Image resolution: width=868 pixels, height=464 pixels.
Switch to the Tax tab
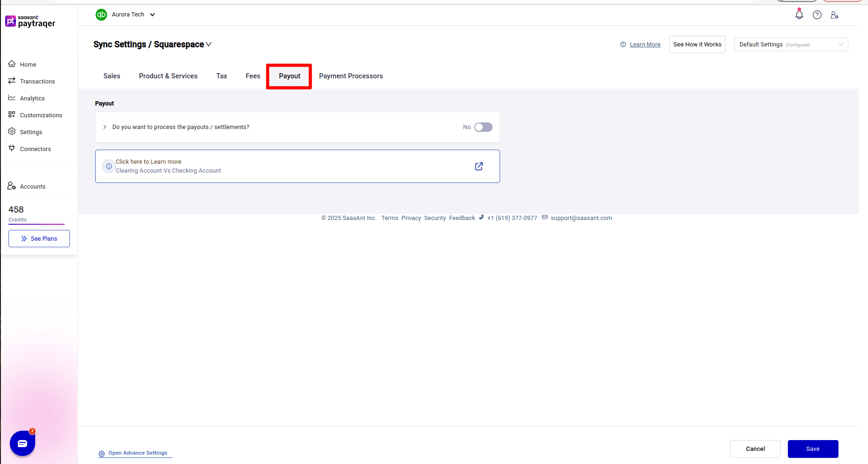(221, 76)
